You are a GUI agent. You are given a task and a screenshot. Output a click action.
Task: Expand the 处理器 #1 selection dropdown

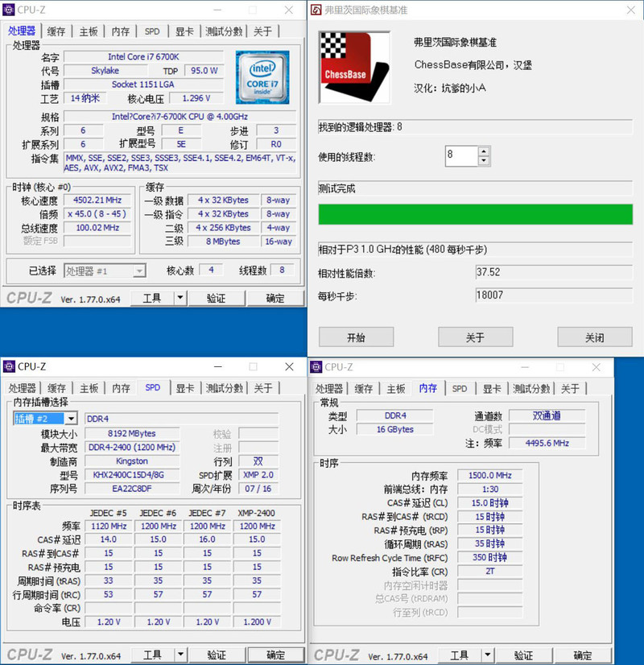click(139, 271)
